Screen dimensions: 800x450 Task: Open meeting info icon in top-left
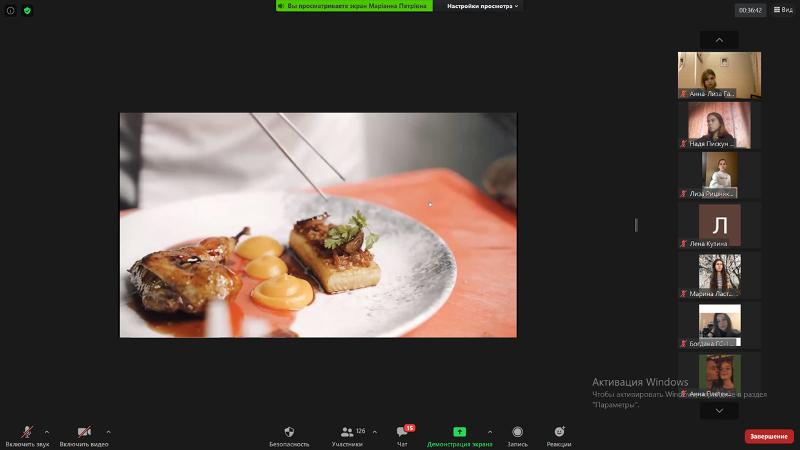10,10
